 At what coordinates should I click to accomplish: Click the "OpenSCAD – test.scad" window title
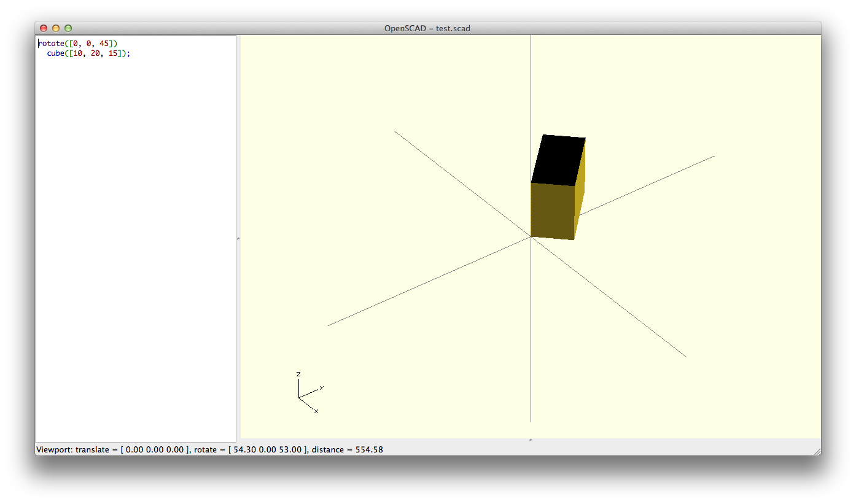(x=427, y=28)
